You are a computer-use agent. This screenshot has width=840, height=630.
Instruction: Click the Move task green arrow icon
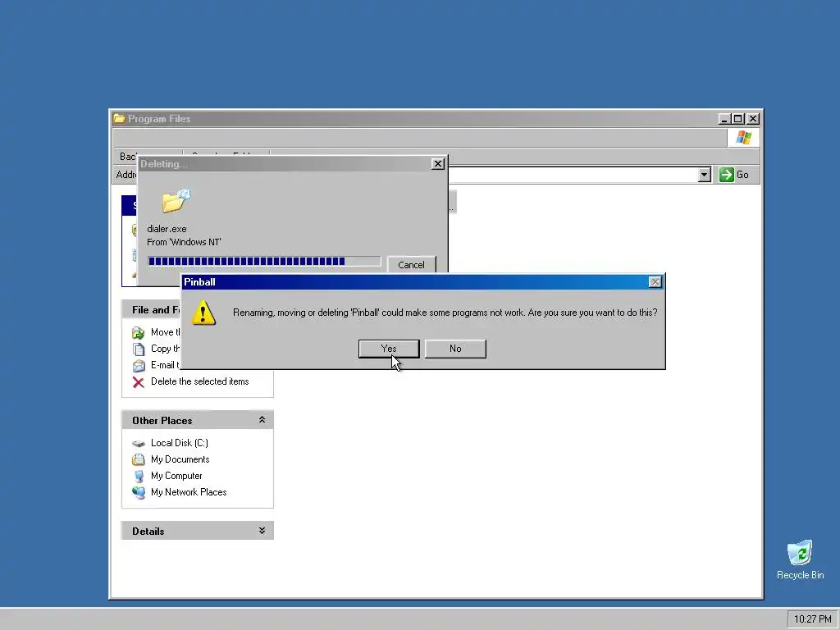pyautogui.click(x=138, y=333)
